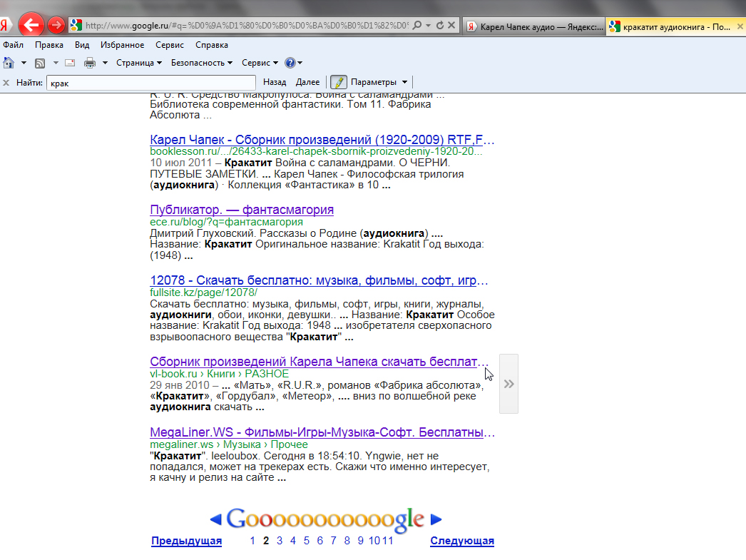The image size is (746, 560).
Task: Open Публикатор фантасмагория result link
Action: point(242,210)
